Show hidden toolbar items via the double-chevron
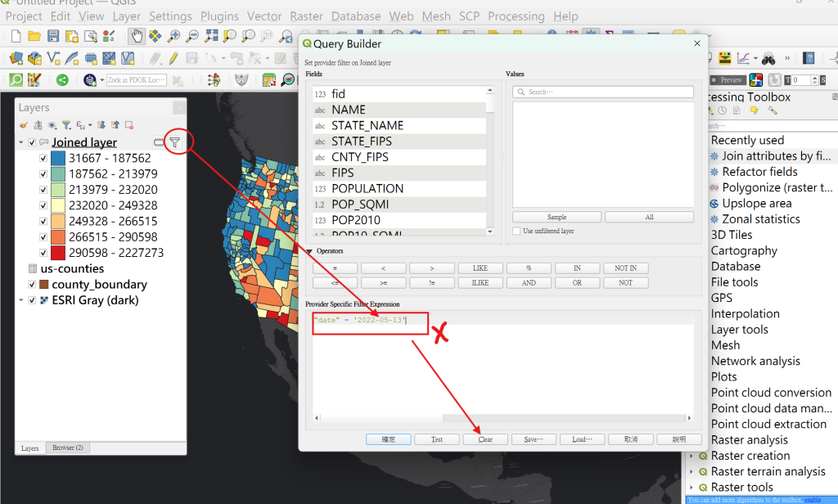Image resolution: width=838 pixels, height=504 pixels. pos(787,58)
